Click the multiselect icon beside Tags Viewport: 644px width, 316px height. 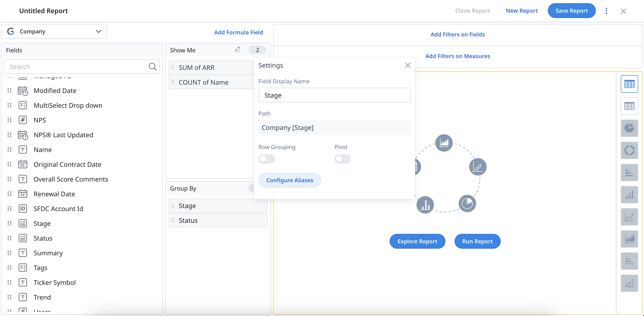23,268
